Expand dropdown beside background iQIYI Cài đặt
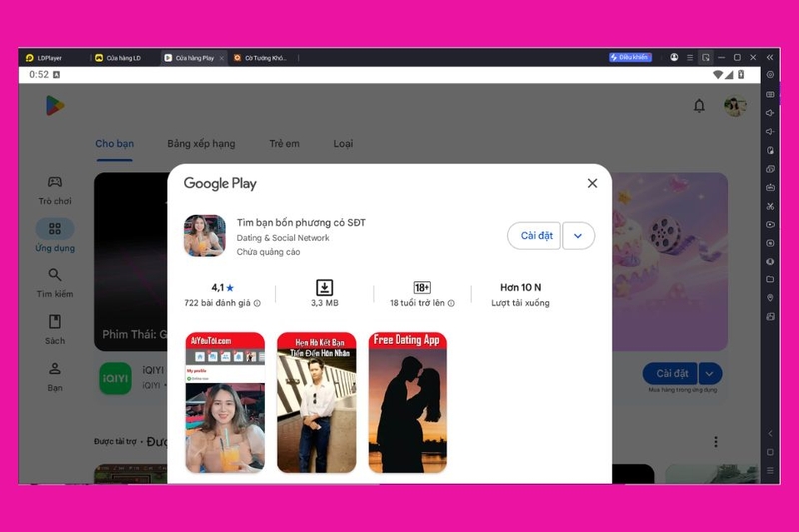799x532 pixels. coord(710,373)
